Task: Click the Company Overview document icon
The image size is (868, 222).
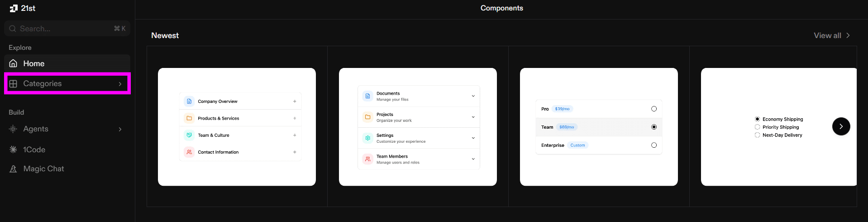Action: pyautogui.click(x=189, y=101)
